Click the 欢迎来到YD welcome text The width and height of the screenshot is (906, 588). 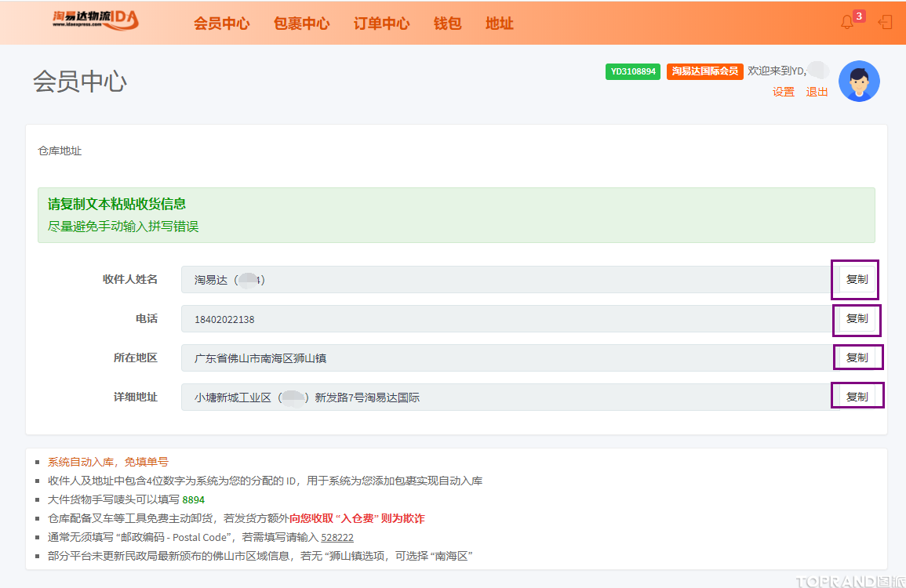click(777, 71)
